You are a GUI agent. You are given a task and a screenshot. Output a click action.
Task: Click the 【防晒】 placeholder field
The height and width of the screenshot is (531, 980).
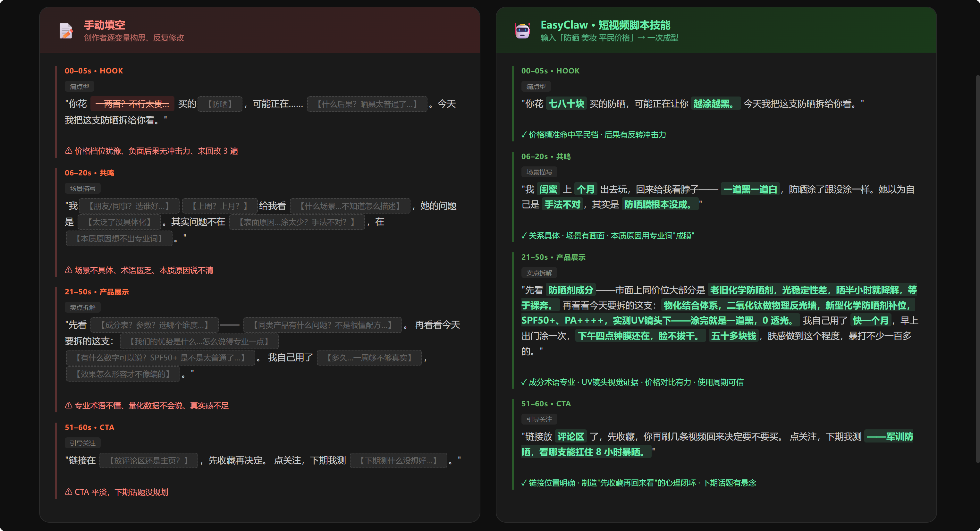tap(220, 104)
